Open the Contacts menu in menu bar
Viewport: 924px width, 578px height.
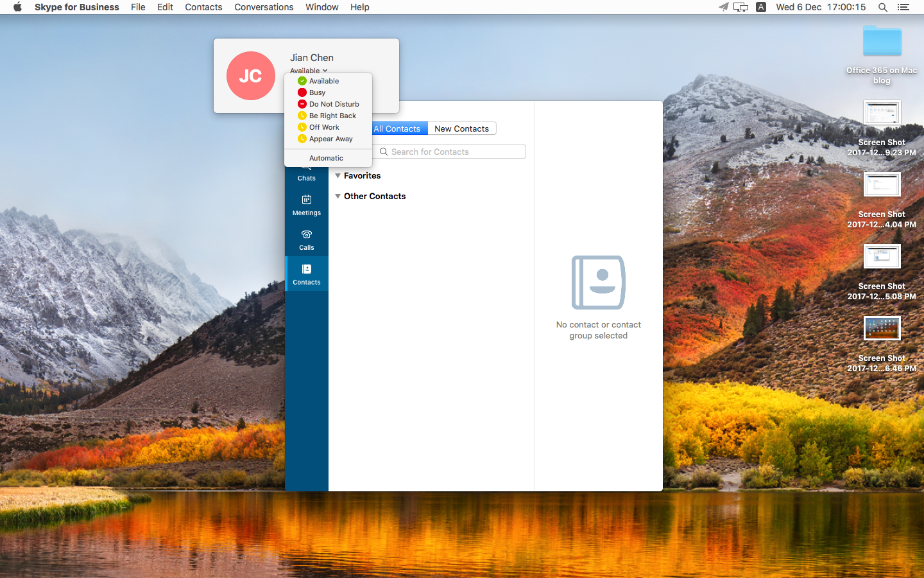(203, 7)
